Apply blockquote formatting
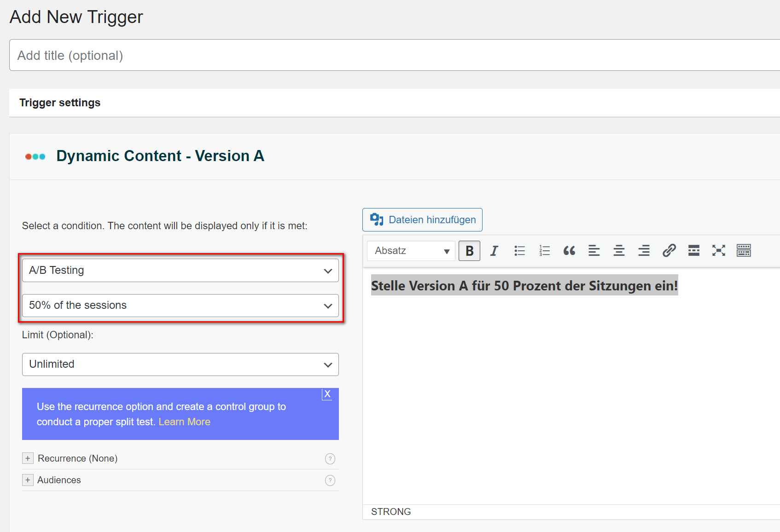Screen dimensions: 780x532 (x=569, y=251)
